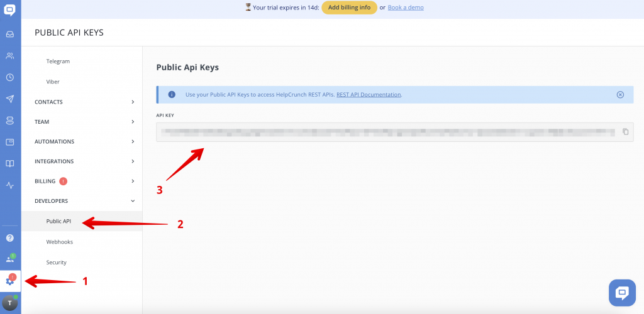Click the info icon in the blue banner
The height and width of the screenshot is (314, 644).
click(172, 95)
